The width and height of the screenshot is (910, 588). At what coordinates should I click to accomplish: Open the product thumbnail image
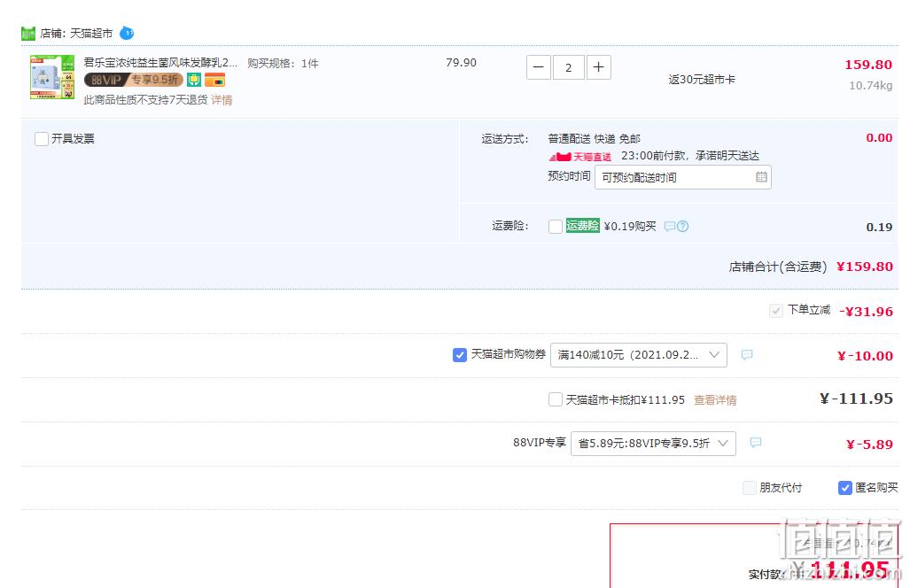click(52, 77)
